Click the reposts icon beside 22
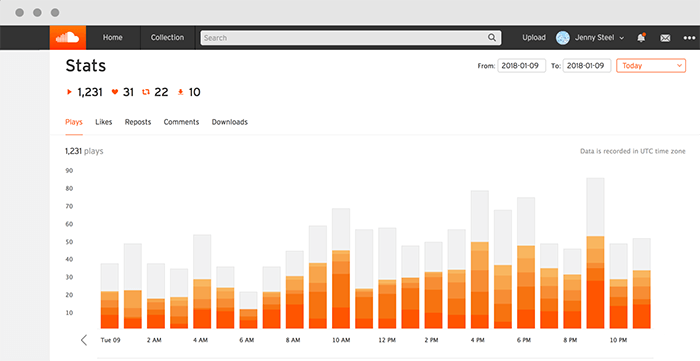The height and width of the screenshot is (361, 700). coord(146,92)
